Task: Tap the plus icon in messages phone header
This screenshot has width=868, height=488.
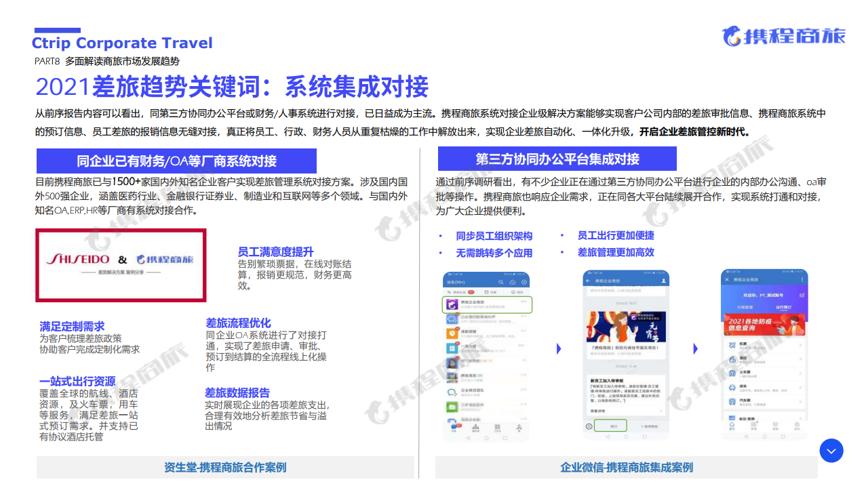Action: 524,282
